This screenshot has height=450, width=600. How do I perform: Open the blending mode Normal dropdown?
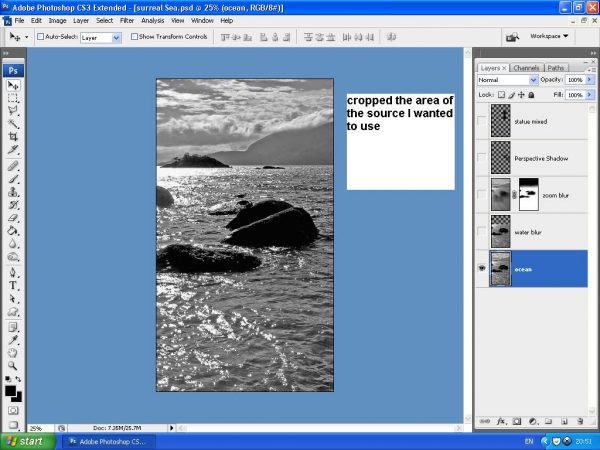point(533,80)
